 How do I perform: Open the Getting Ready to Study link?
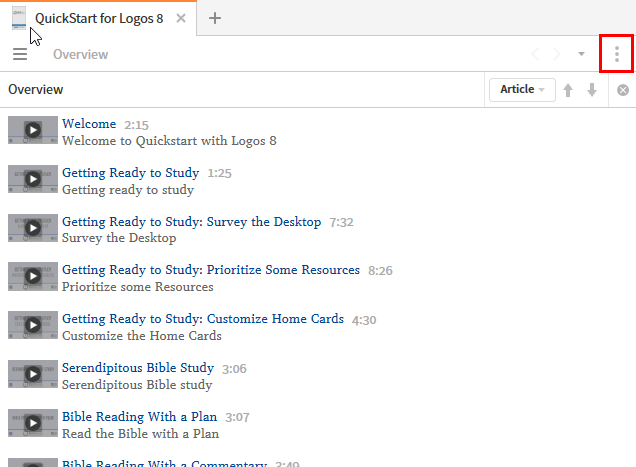(131, 173)
